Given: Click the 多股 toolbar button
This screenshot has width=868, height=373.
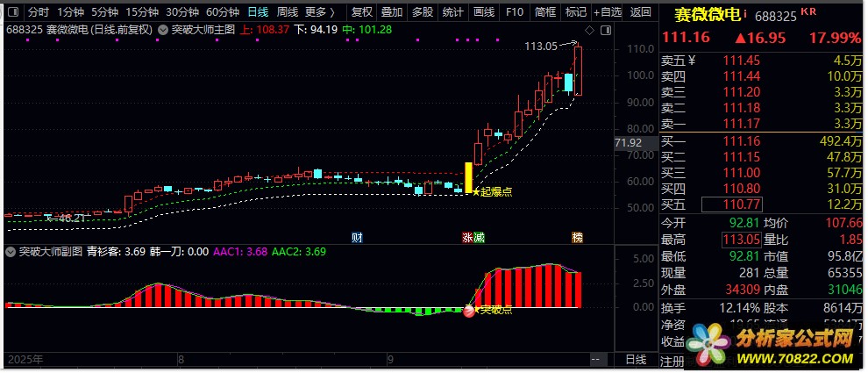Looking at the screenshot, I should click(x=423, y=11).
